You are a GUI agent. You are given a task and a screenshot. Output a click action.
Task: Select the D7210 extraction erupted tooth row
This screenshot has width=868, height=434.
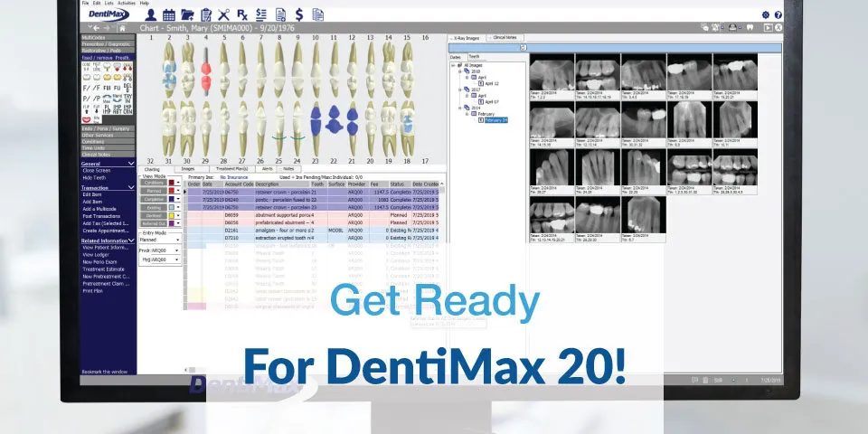(314, 238)
